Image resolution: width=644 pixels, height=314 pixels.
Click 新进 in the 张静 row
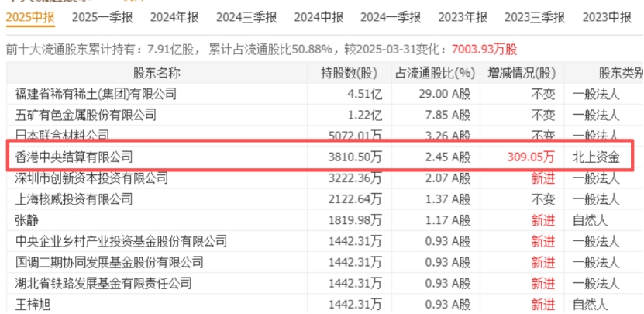pos(543,220)
